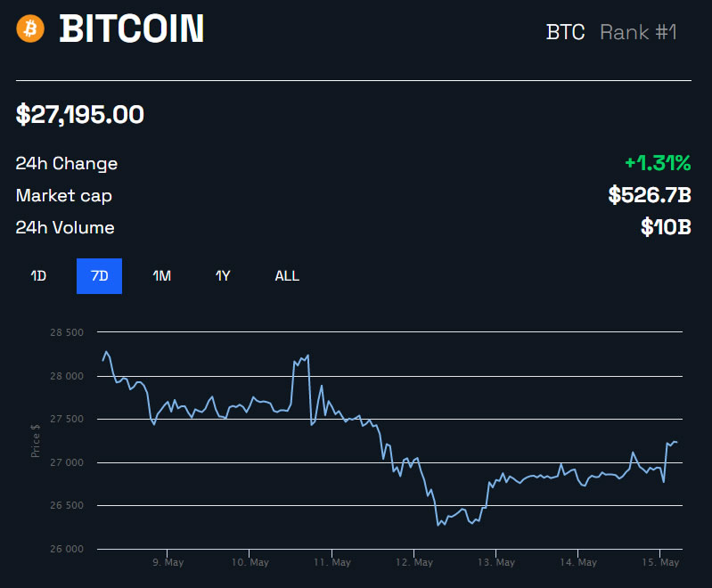Click the 24h Change label

(67, 164)
